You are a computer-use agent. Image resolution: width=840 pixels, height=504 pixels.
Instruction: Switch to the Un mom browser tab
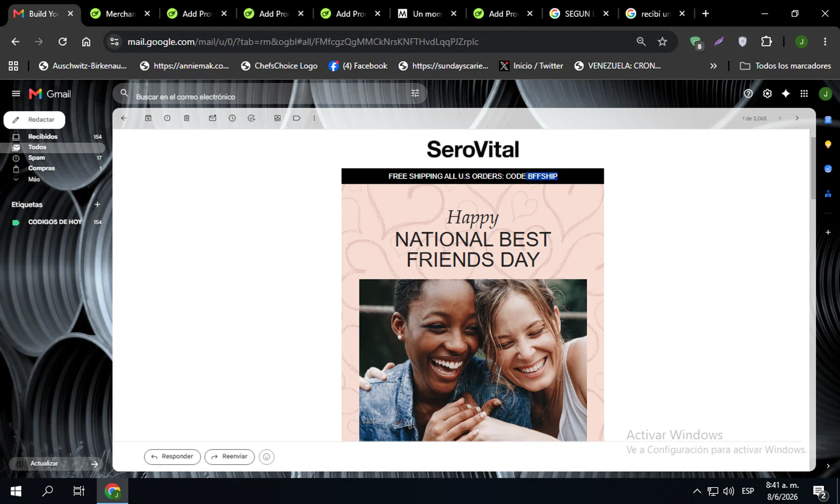pos(428,13)
